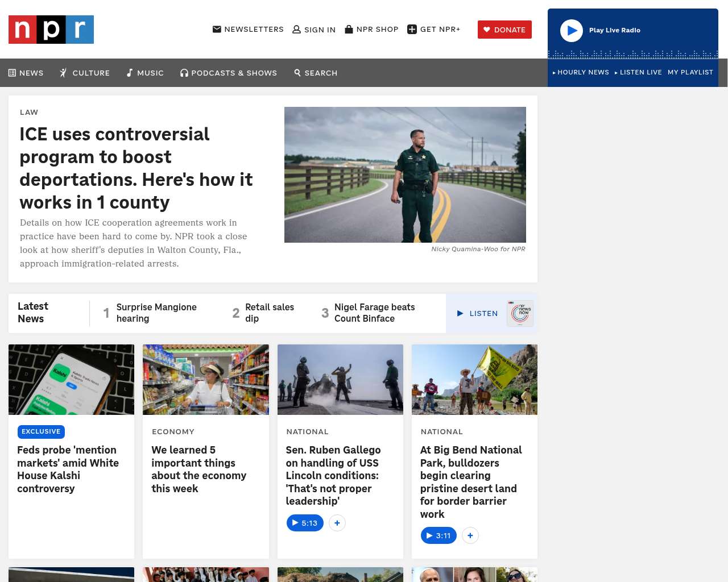Open Nigel Farage beats Count Binface story
The image size is (728, 582).
[x=375, y=313]
